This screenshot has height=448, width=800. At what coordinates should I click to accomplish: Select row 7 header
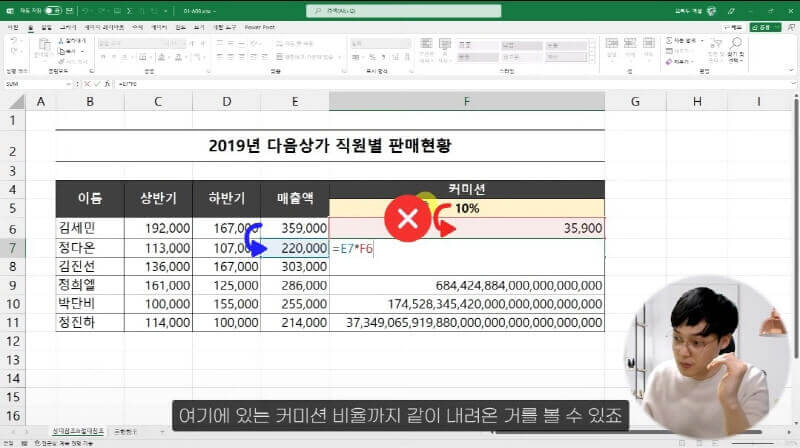coord(13,248)
